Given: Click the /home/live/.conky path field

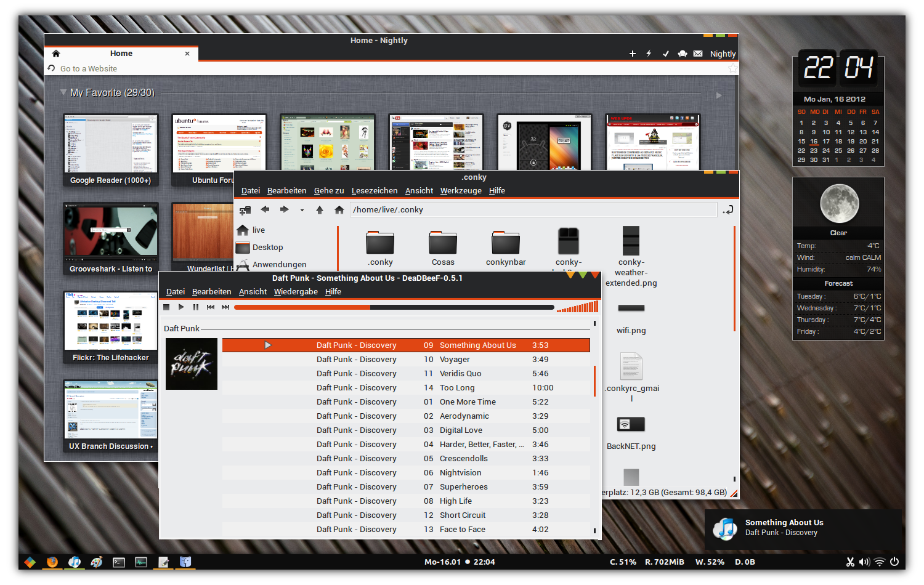Looking at the screenshot, I should pos(533,210).
